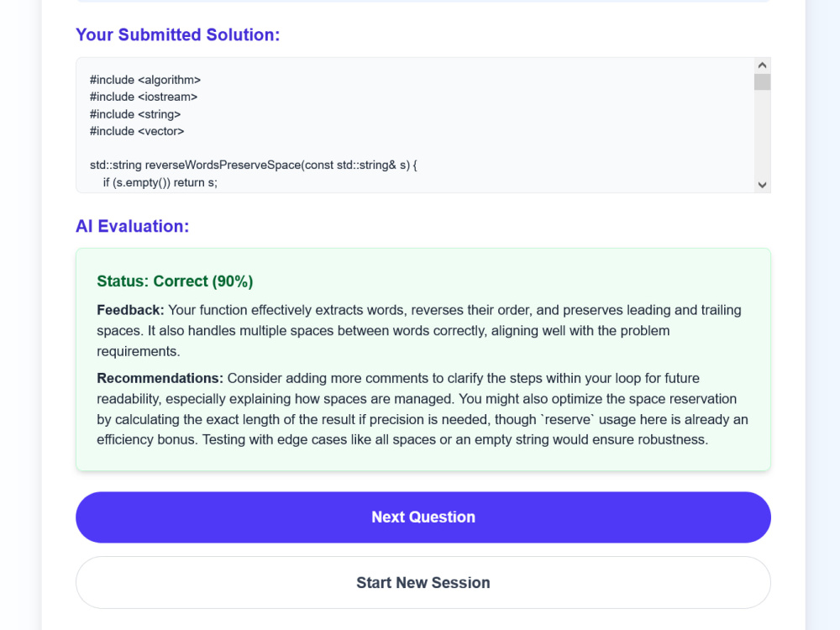The width and height of the screenshot is (840, 630).
Task: Click the 'Your Submitted Solution:' heading
Action: click(178, 34)
